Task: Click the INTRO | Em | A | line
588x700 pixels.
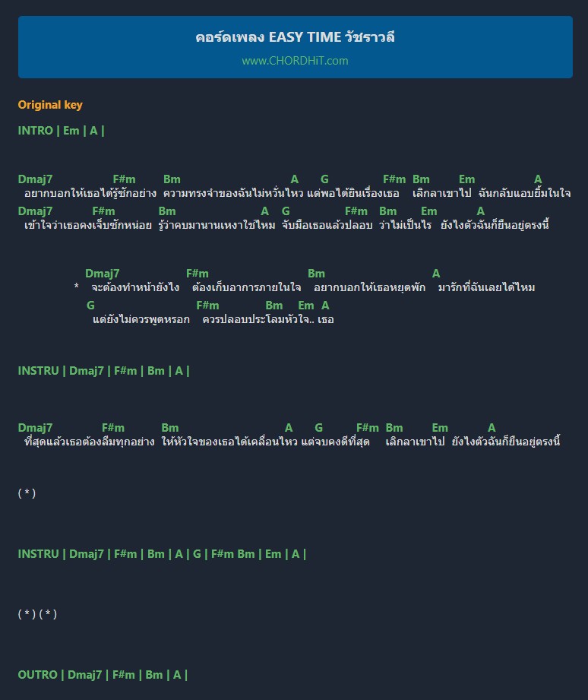Action: click(61, 131)
